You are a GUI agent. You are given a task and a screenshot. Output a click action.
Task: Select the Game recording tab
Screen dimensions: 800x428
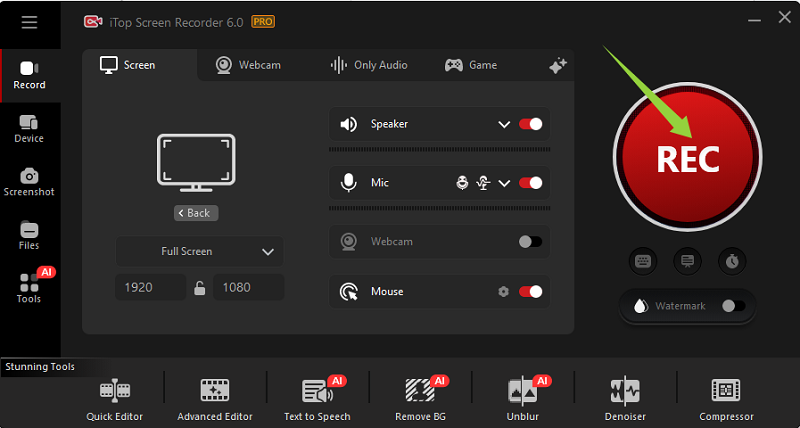click(471, 65)
